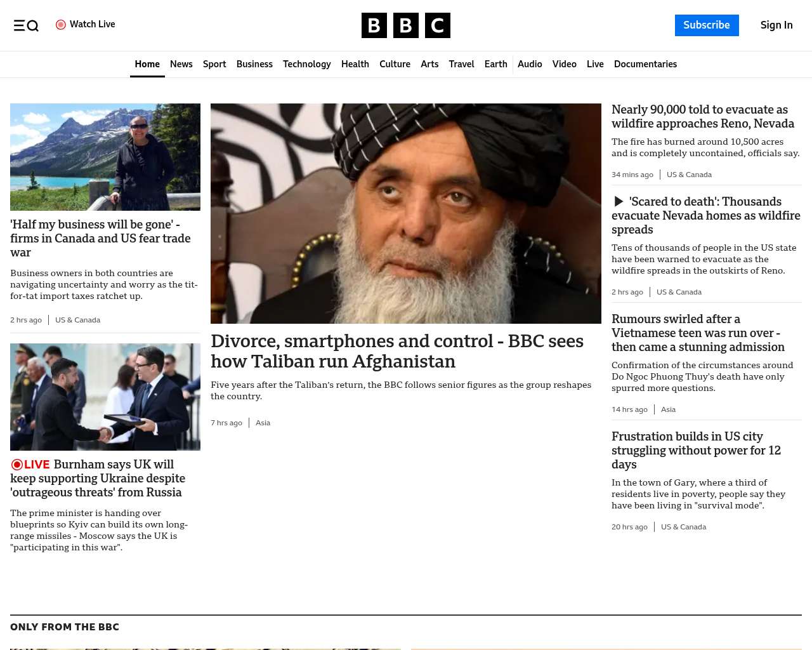This screenshot has width=812, height=650.
Task: Click the Asia tag beside '14 hrs ago'
Action: pyautogui.click(x=668, y=409)
